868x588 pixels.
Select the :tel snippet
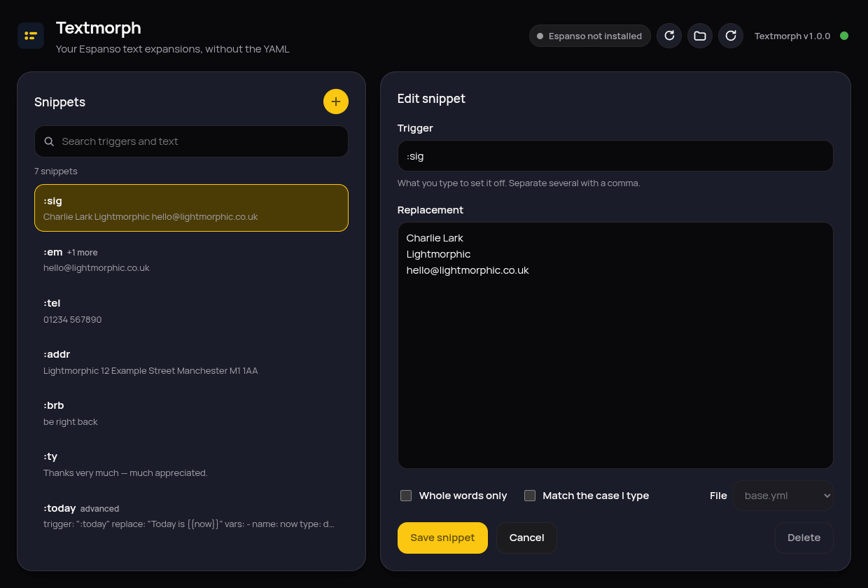(191, 310)
